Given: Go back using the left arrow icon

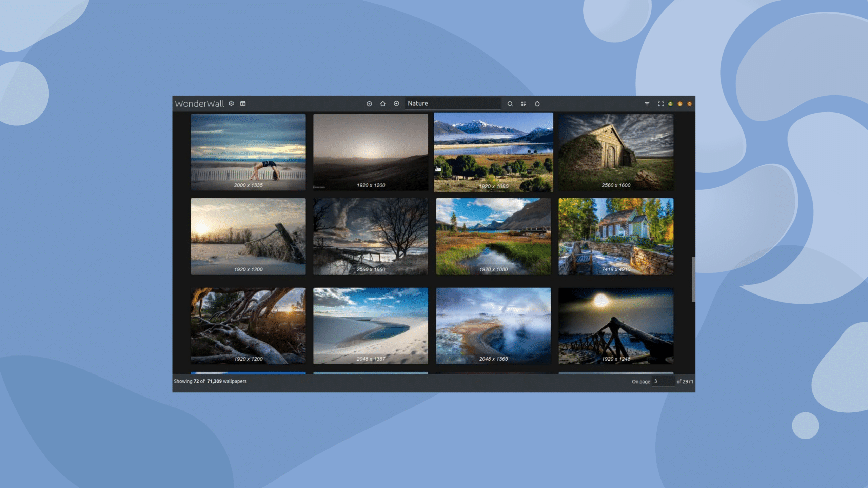Looking at the screenshot, I should [369, 104].
